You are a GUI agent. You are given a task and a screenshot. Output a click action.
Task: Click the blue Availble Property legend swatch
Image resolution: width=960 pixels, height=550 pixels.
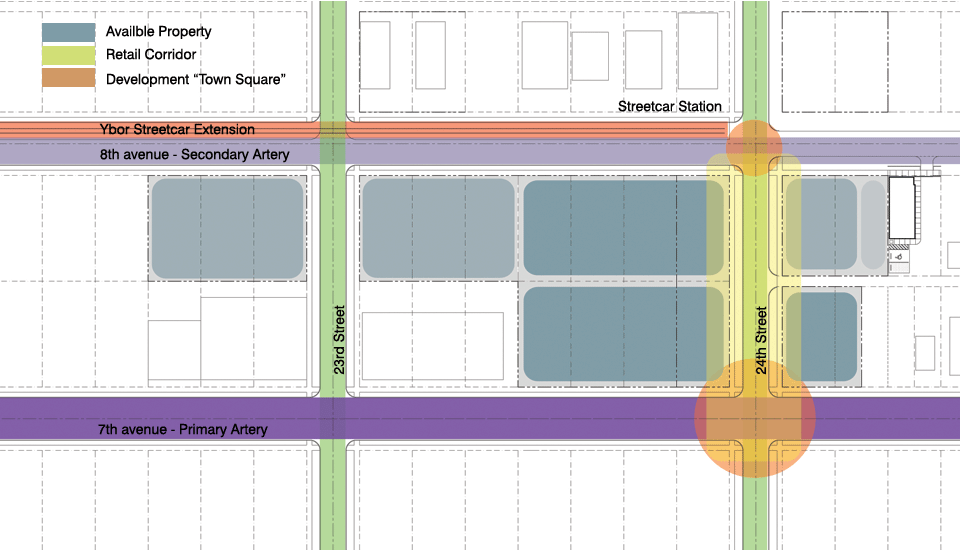point(69,32)
